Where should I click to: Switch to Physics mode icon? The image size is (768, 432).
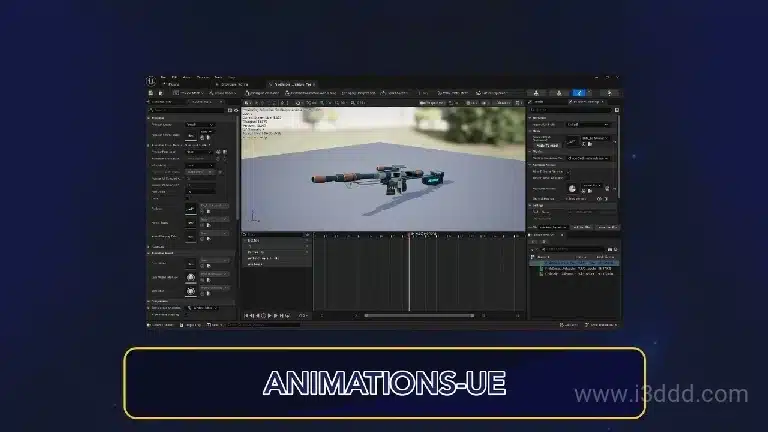click(x=610, y=93)
